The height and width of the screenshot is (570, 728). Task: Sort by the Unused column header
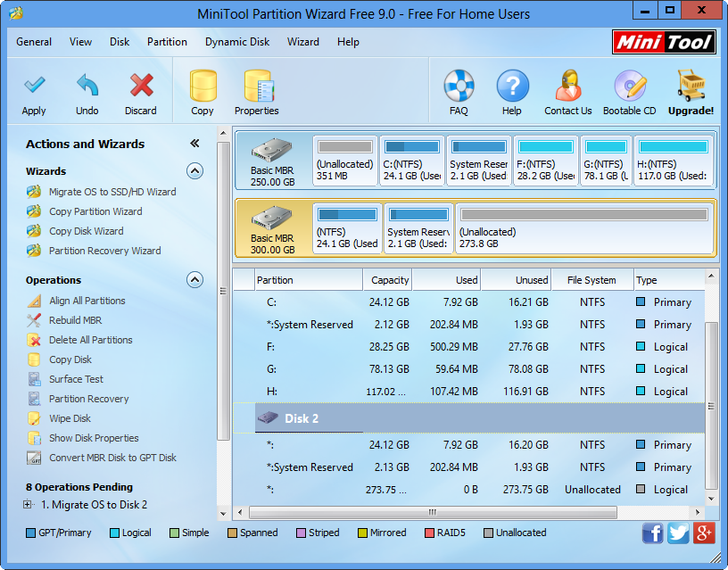point(516,280)
